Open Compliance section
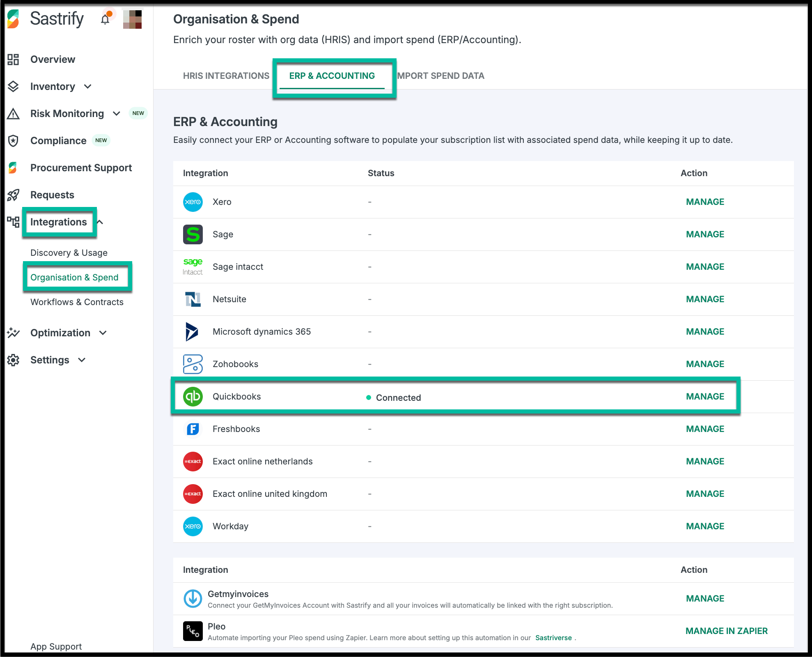Screen dimensions: 812x657 pos(58,141)
